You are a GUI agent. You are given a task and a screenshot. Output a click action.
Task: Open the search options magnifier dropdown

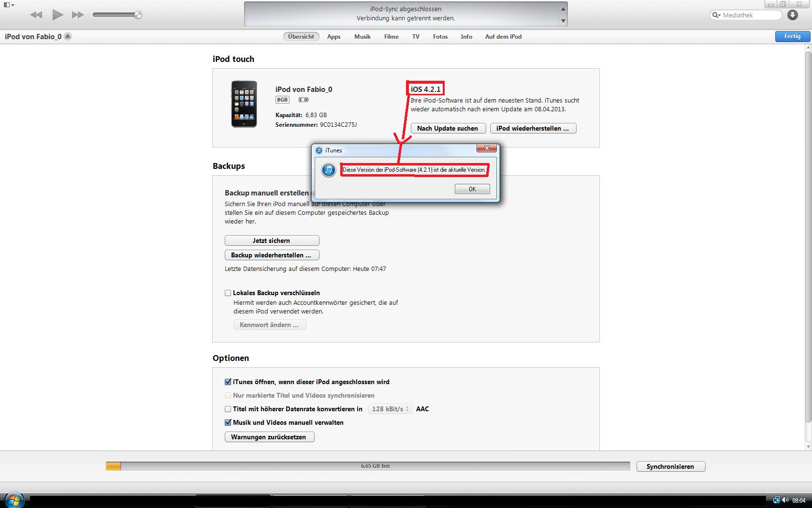(716, 15)
